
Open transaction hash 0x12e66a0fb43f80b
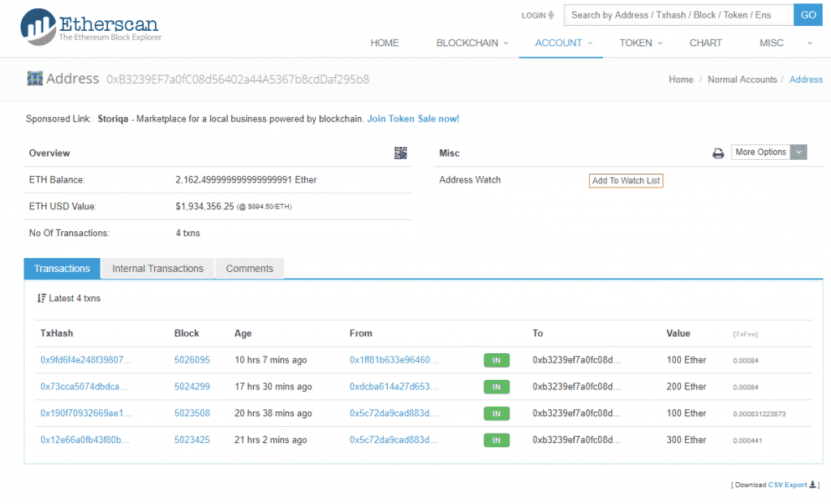pos(84,440)
